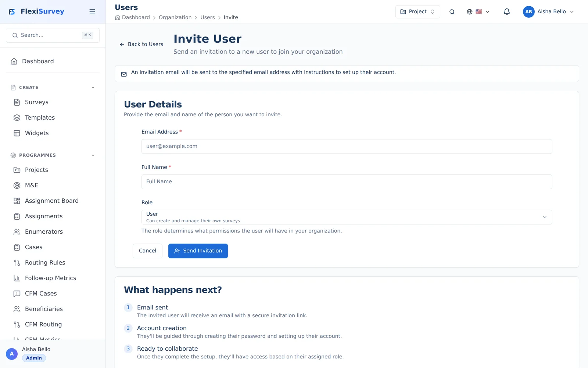
Task: Toggle the sidebar with the hamburger menu icon
Action: [x=92, y=12]
